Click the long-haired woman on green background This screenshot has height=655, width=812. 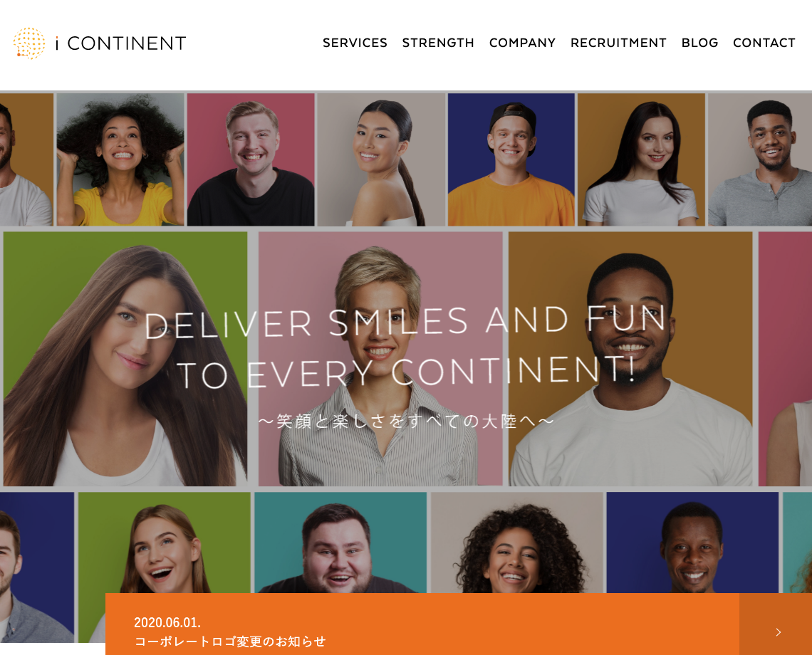pos(125,359)
